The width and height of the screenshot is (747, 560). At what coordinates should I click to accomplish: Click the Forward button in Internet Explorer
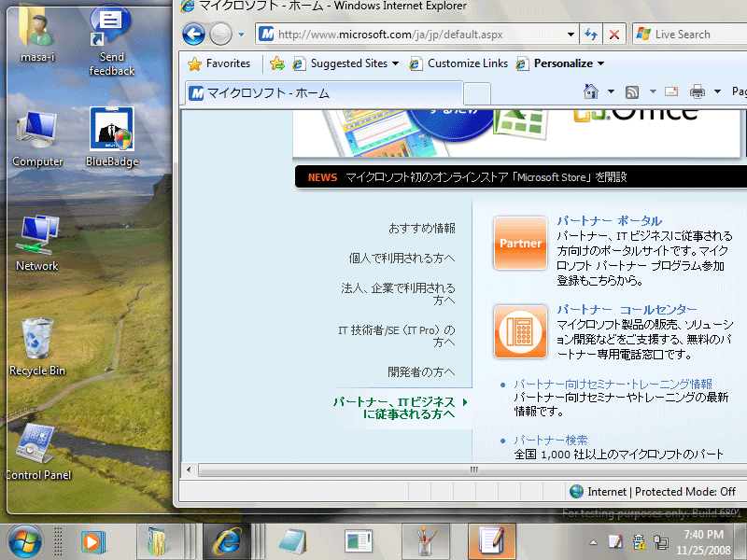pos(220,35)
